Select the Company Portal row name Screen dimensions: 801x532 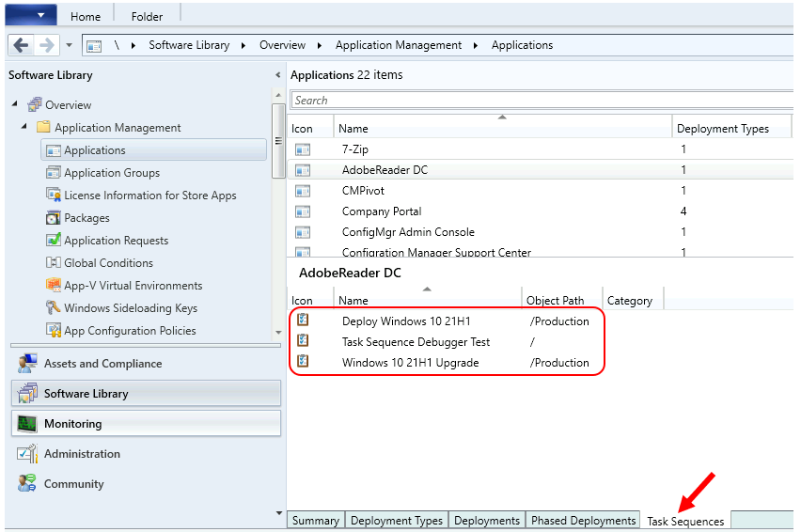[382, 211]
